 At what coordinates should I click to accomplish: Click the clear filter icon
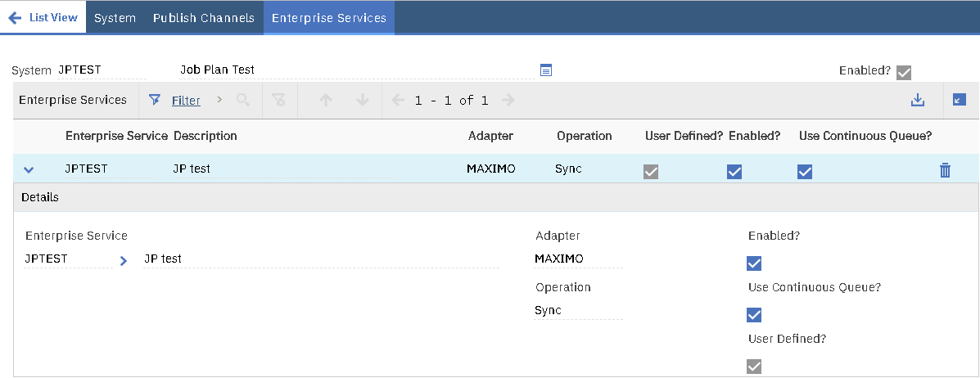279,100
